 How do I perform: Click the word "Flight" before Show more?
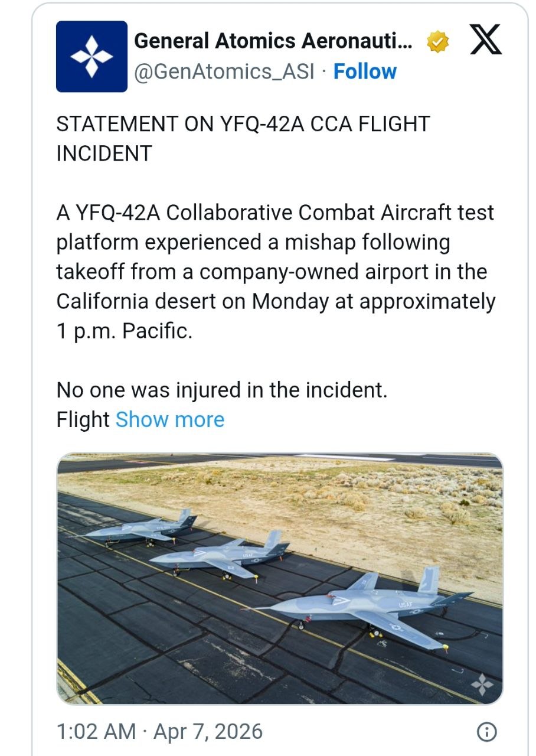(x=83, y=420)
